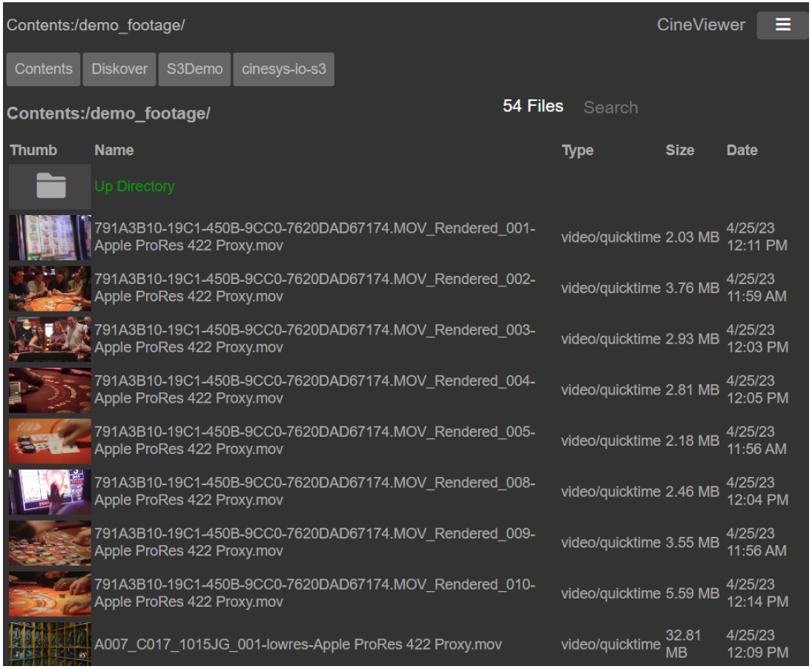The height and width of the screenshot is (669, 812).
Task: Open slot machine thumbnail for Rendered_001 clip
Action: tap(50, 237)
